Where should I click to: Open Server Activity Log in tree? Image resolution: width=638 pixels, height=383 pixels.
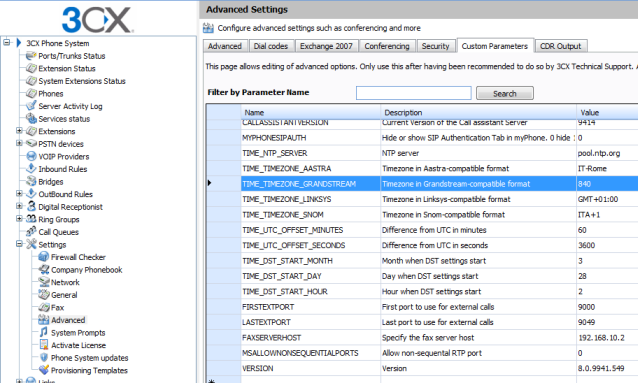pos(70,106)
